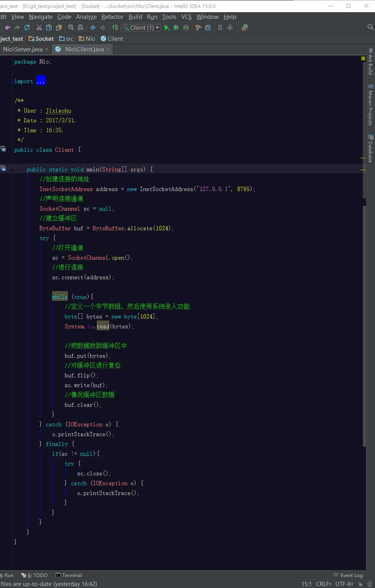Click the hector inspector status icon
The width and height of the screenshot is (375, 588).
click(370, 584)
